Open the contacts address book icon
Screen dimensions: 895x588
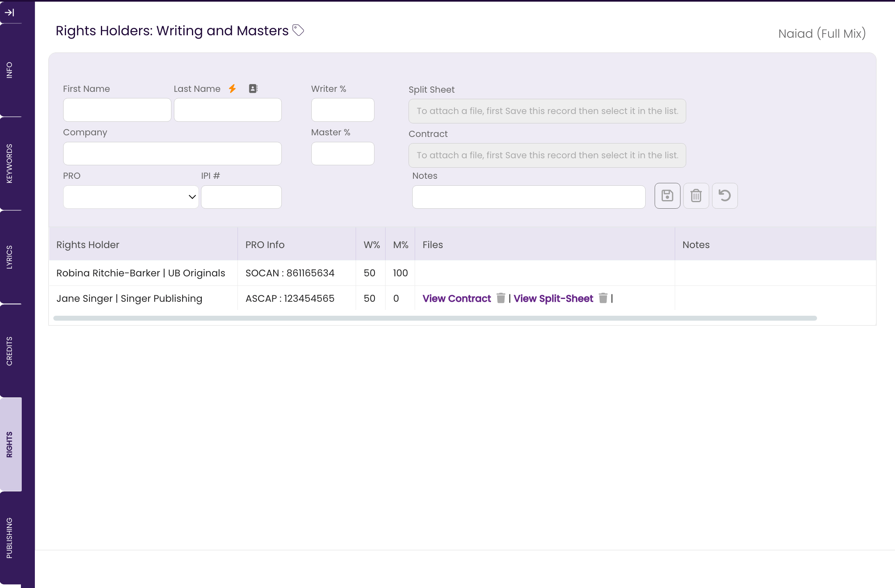click(253, 89)
